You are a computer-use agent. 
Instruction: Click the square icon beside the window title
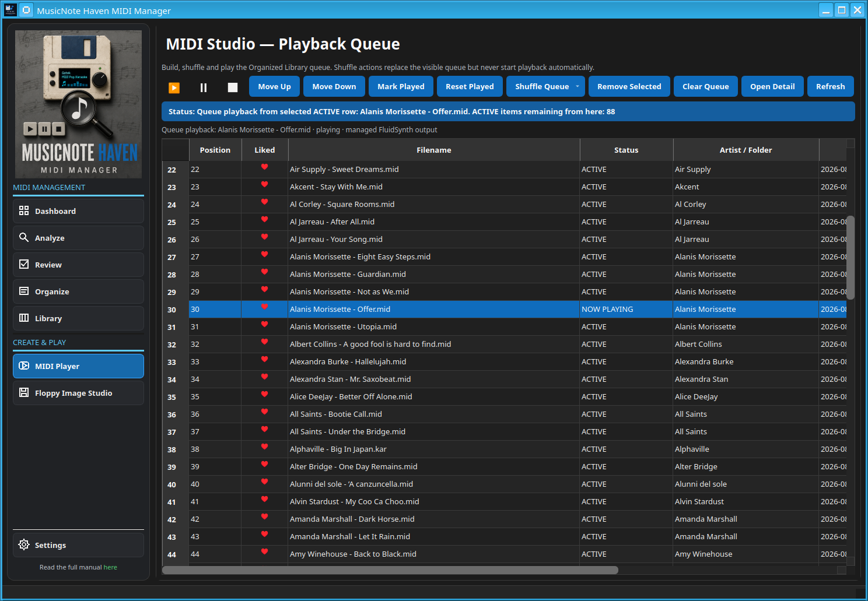pos(26,10)
